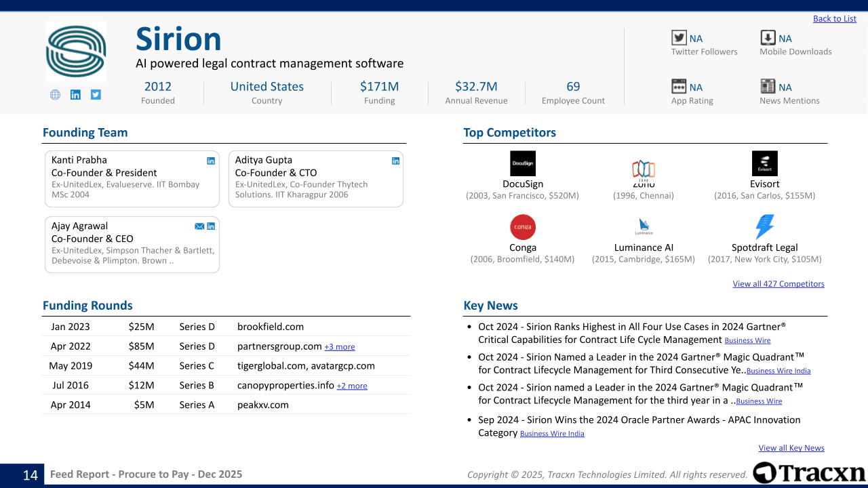Image resolution: width=868 pixels, height=488 pixels.
Task: Open Aditya Gupta's LinkedIn icon
Action: tap(396, 161)
